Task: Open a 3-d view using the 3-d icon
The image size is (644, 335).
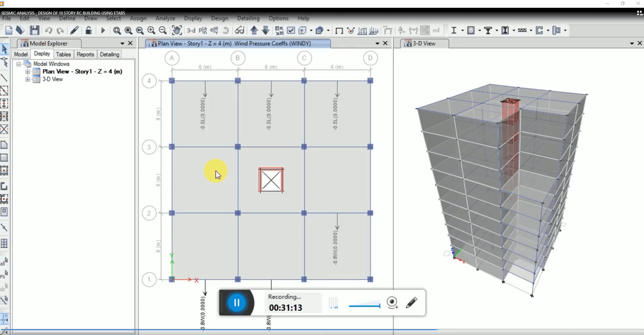Action: tap(192, 30)
